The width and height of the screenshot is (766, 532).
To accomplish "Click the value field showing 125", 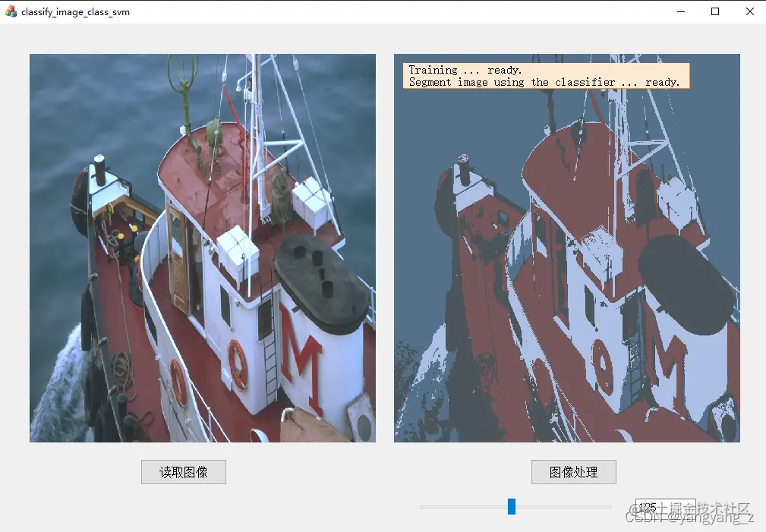I will tap(665, 507).
